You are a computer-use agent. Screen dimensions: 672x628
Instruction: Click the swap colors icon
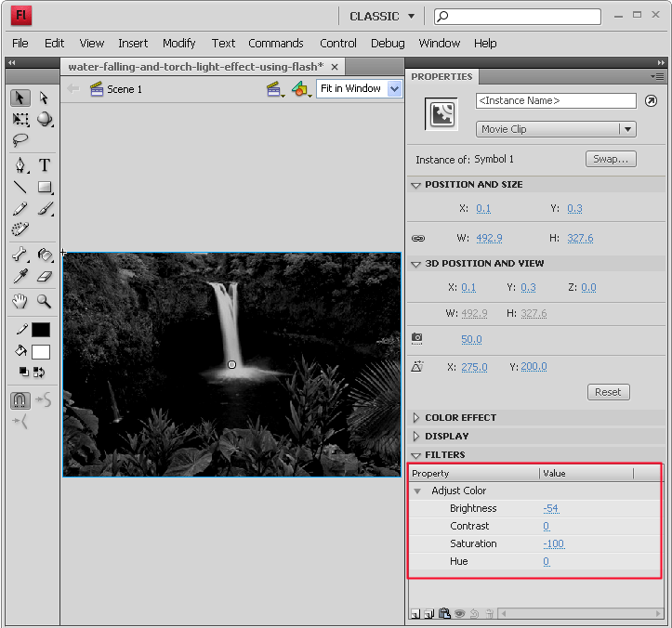(x=39, y=372)
